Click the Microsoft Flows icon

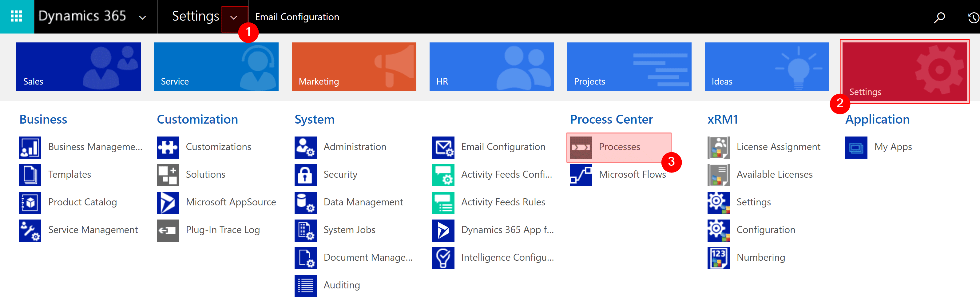click(x=581, y=175)
